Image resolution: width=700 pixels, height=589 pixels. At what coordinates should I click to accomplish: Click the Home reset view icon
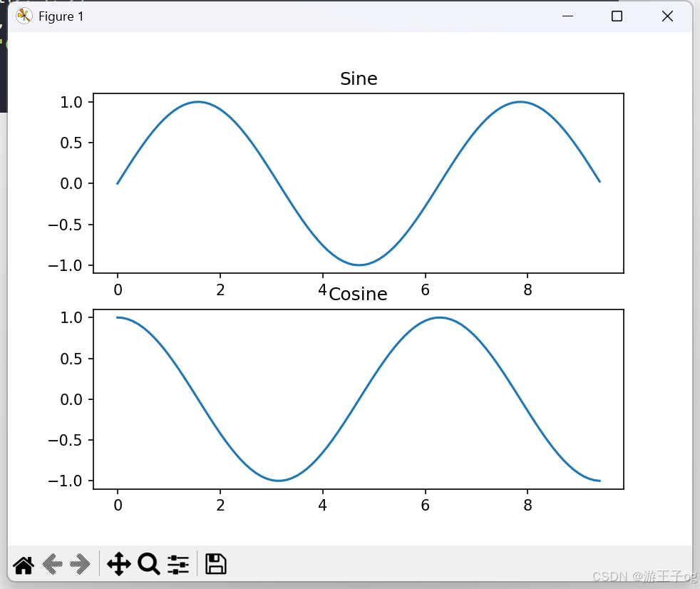24,565
